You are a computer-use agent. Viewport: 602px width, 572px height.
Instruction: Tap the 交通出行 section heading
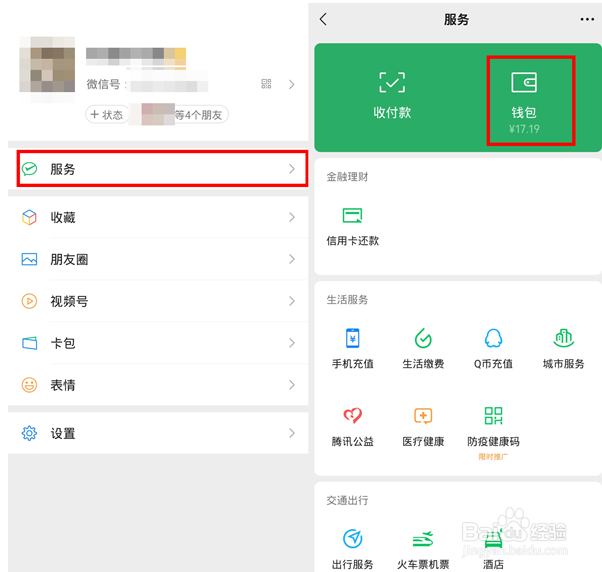click(347, 500)
